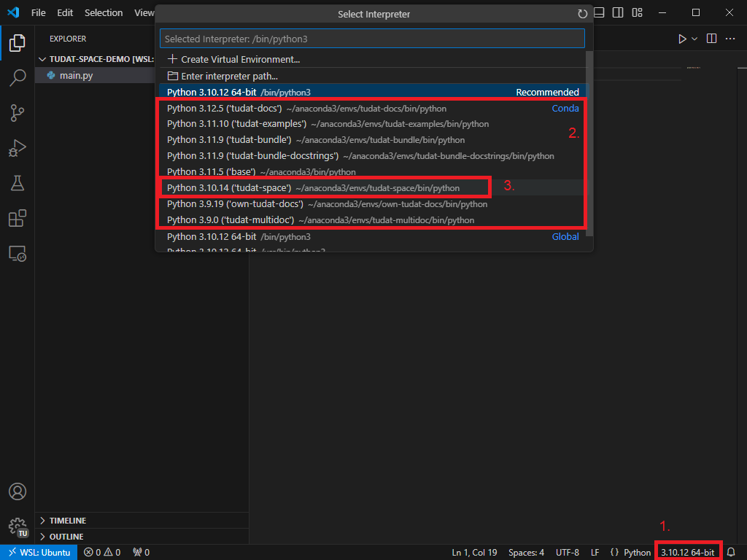This screenshot has height=560, width=747.
Task: Open the Run and Debug view
Action: coord(18,148)
